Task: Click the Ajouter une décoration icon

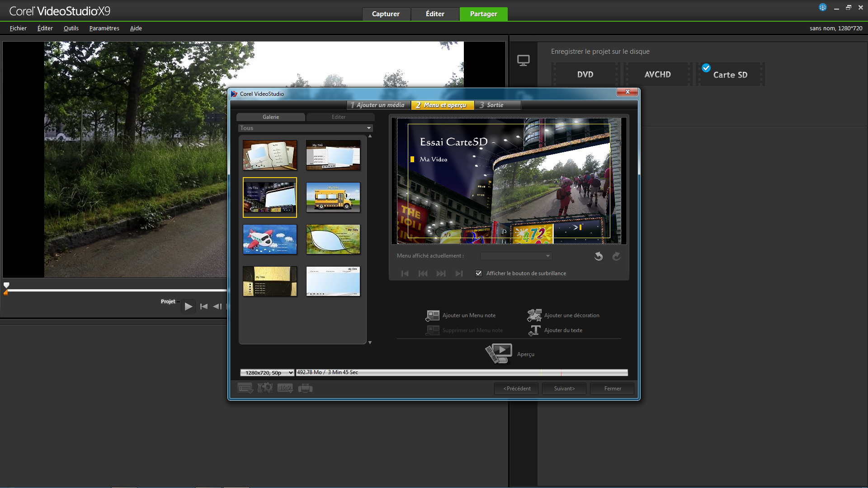Action: 534,315
